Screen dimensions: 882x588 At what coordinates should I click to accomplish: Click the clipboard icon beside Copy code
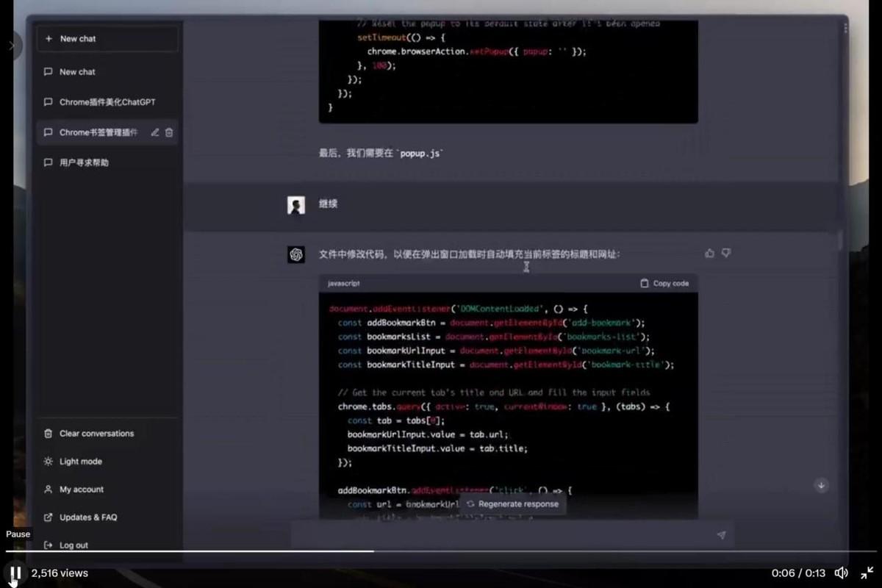click(645, 283)
